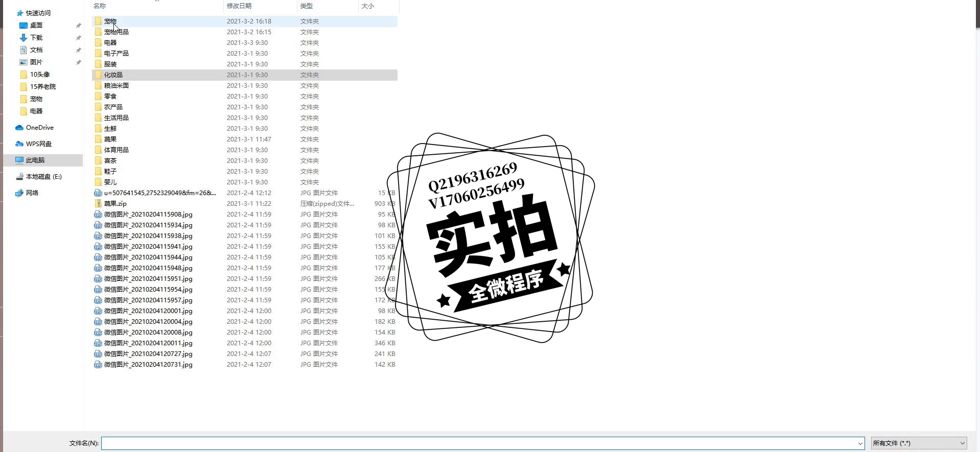Select the Pictures icon in sidebar
The height and width of the screenshot is (452, 980).
click(23, 62)
